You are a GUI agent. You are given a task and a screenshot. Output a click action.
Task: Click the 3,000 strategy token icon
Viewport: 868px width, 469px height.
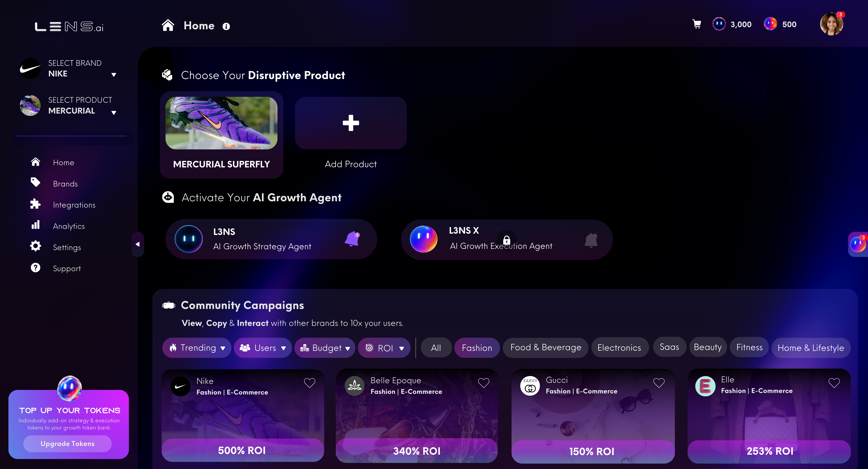(x=719, y=24)
